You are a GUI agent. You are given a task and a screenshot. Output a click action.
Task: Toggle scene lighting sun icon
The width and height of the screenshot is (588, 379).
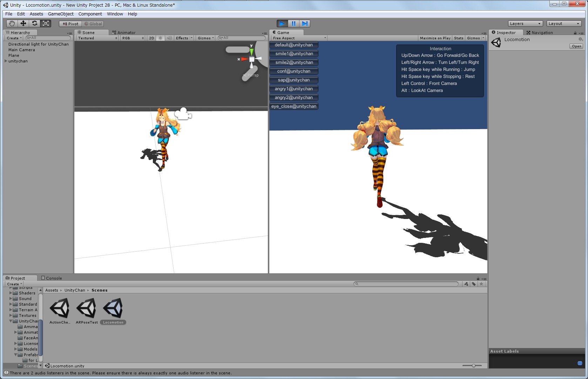pyautogui.click(x=160, y=38)
